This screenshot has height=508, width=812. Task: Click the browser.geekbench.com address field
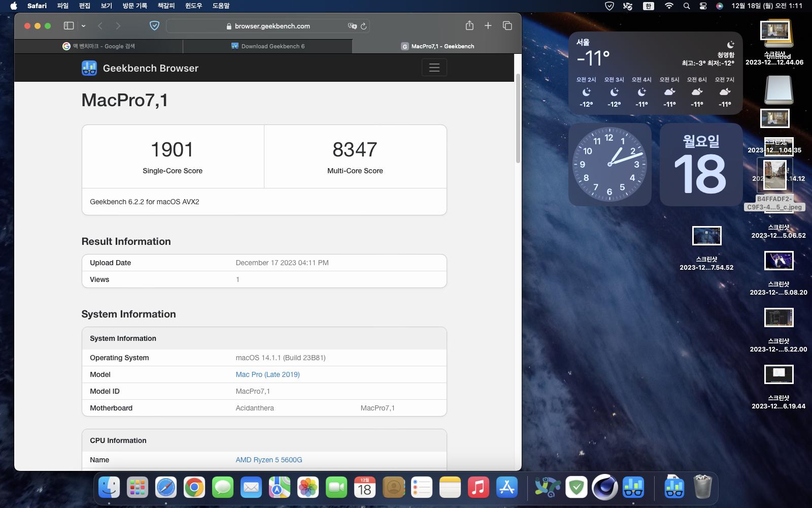[x=272, y=26]
